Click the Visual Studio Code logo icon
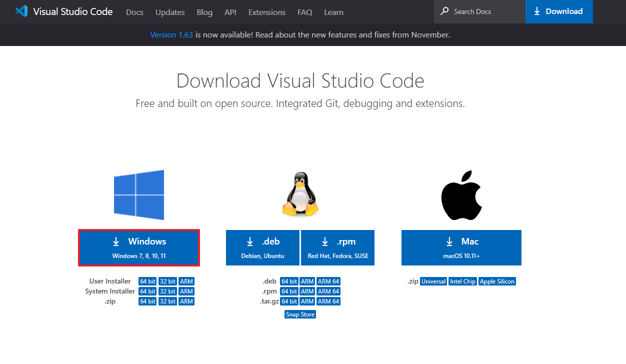626x364 pixels. [21, 11]
